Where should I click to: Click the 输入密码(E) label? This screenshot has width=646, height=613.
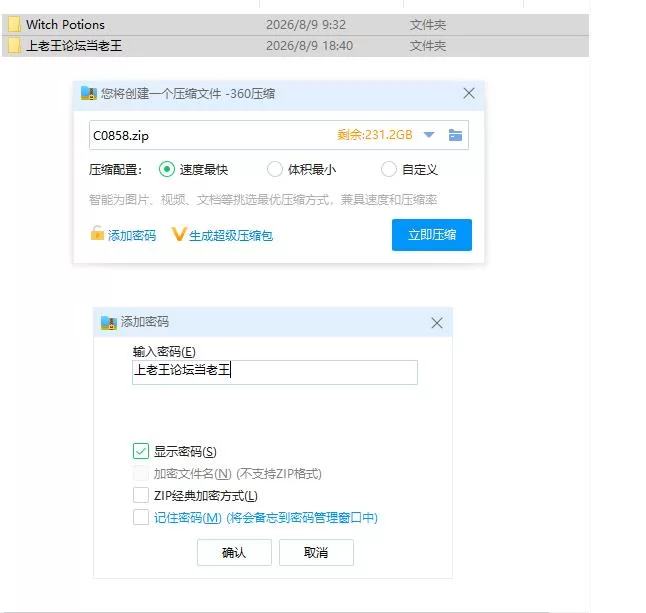tap(164, 352)
